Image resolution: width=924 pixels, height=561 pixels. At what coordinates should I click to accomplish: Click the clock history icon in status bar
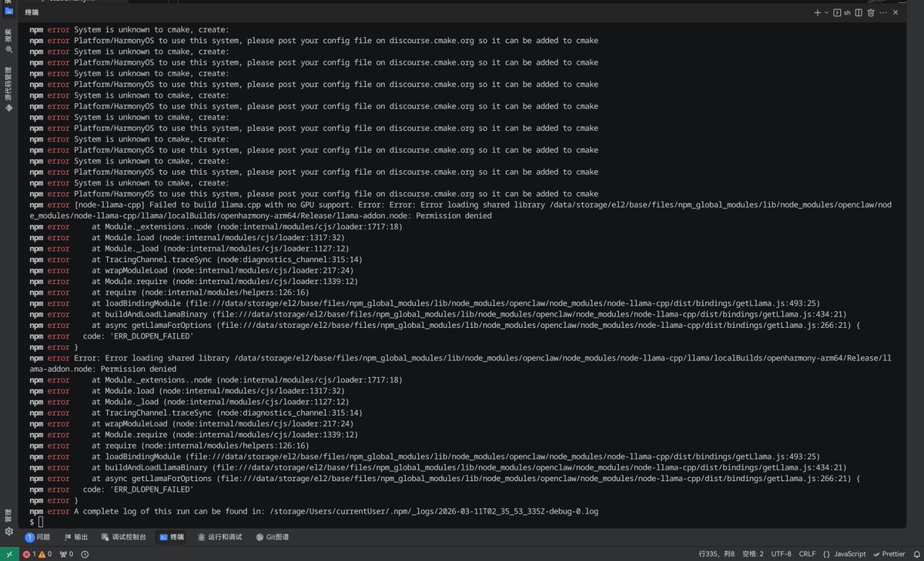(85, 554)
